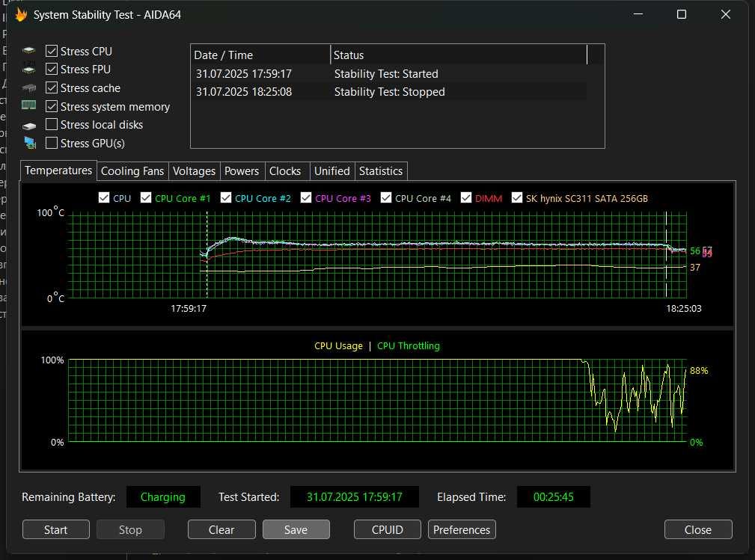Click the Test Started value field
Viewport: 755px width, 560px height.
click(355, 497)
